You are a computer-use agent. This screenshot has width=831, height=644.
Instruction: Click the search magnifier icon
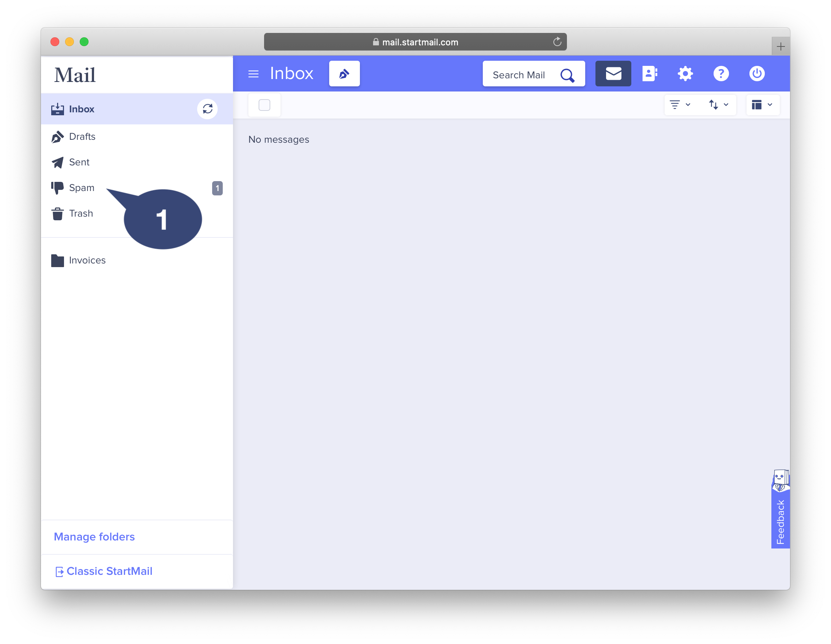click(x=568, y=75)
